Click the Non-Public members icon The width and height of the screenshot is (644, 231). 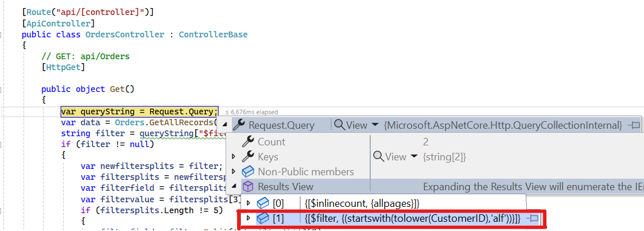[248, 172]
